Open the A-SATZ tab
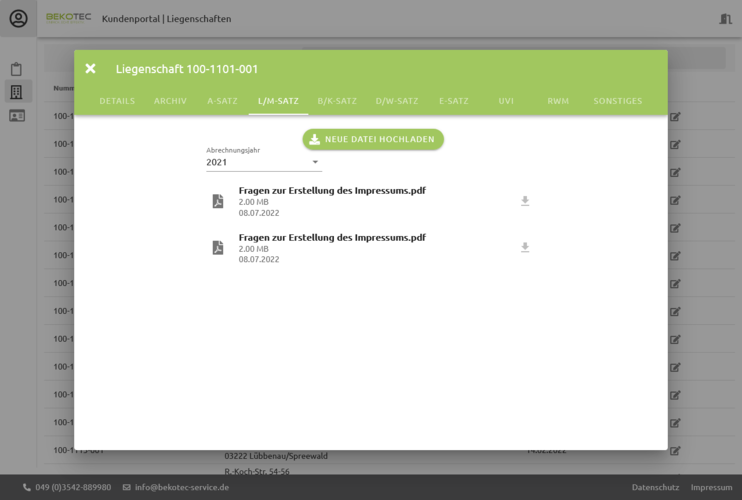 click(x=222, y=101)
